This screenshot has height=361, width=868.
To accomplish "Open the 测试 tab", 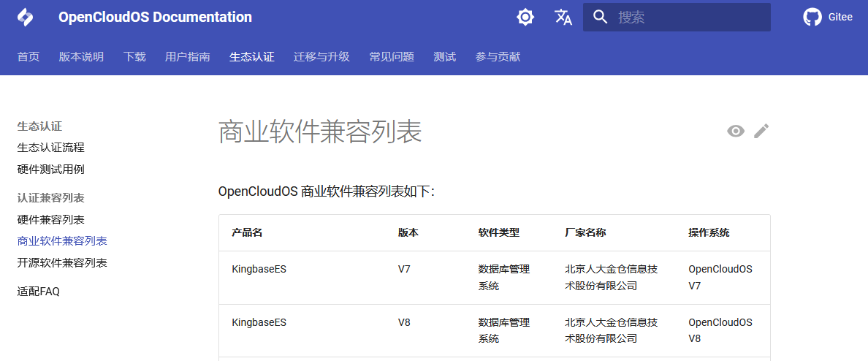I will (x=444, y=56).
